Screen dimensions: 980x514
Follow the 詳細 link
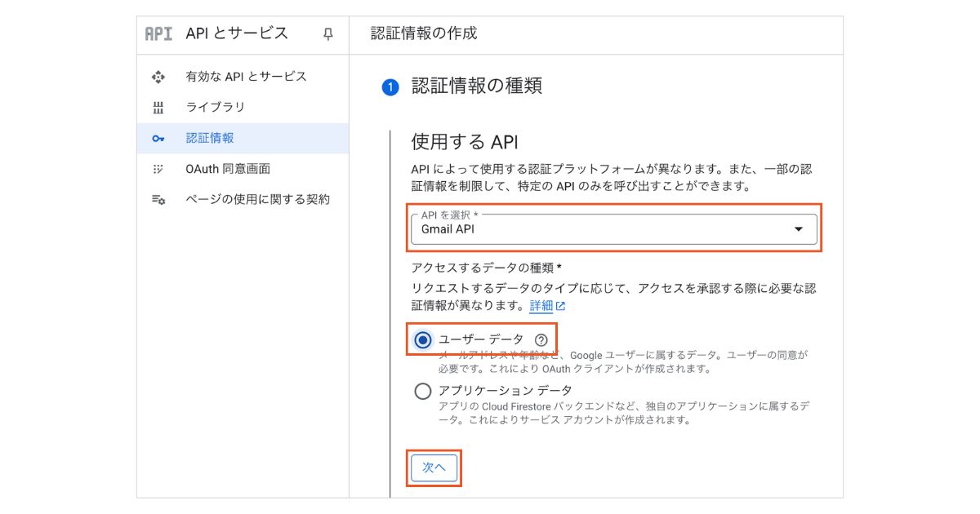tap(541, 307)
